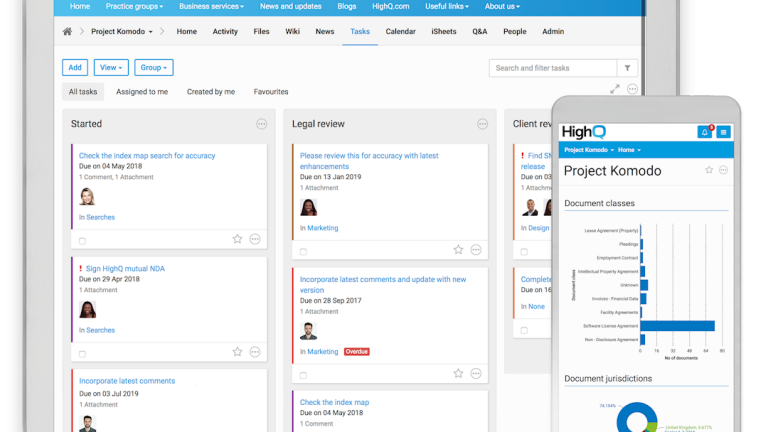Open HighQ.com in the top navigation
768x432 pixels.
click(x=390, y=6)
